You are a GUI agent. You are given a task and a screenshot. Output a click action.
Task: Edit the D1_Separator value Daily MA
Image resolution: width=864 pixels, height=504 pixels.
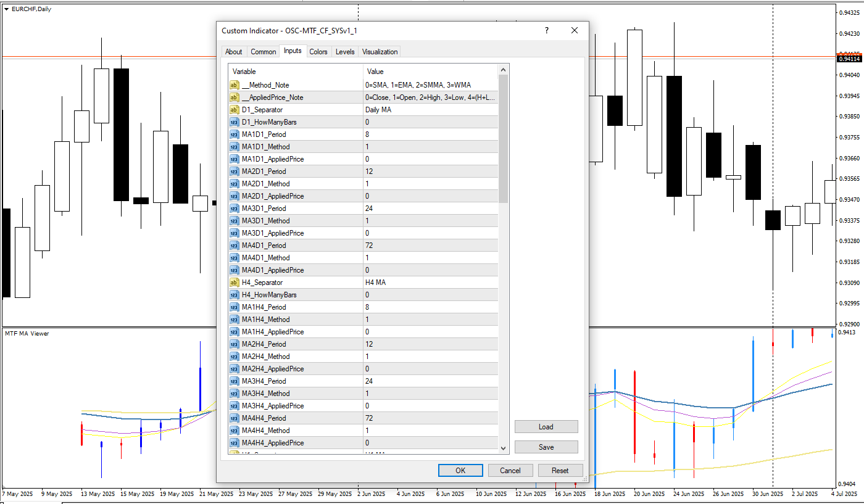pyautogui.click(x=431, y=110)
